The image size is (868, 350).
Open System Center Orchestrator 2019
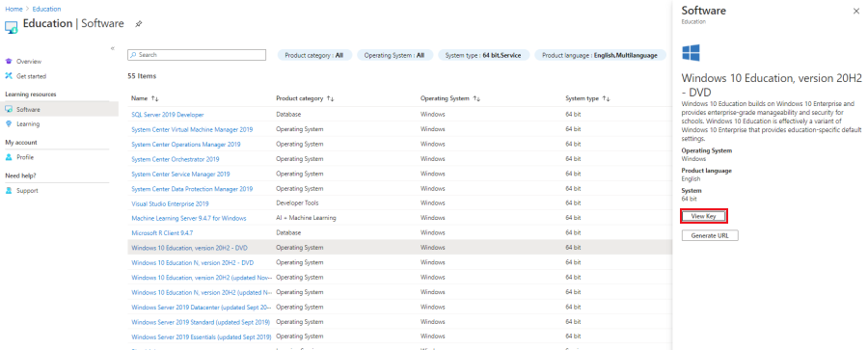(176, 159)
